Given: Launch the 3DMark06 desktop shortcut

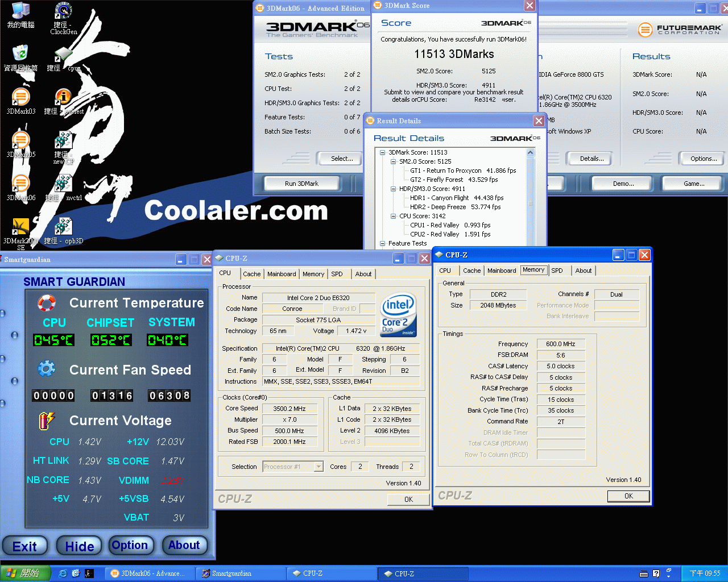Looking at the screenshot, I should tap(20, 188).
